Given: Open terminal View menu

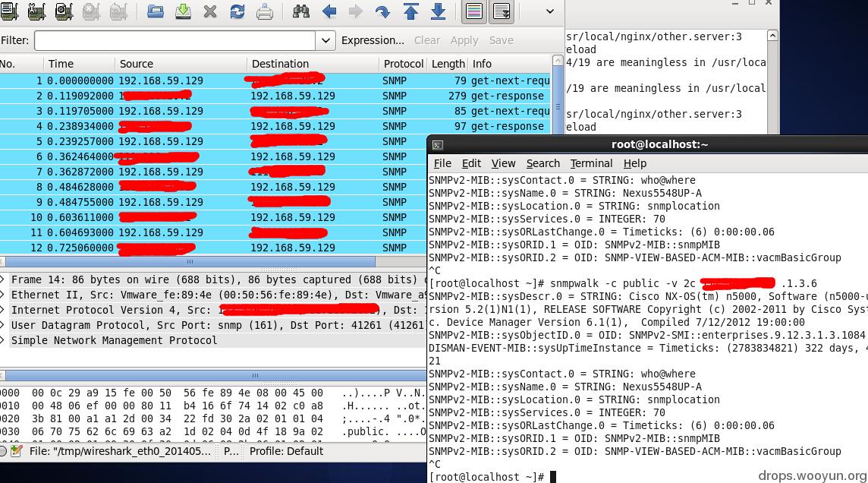Looking at the screenshot, I should [503, 163].
